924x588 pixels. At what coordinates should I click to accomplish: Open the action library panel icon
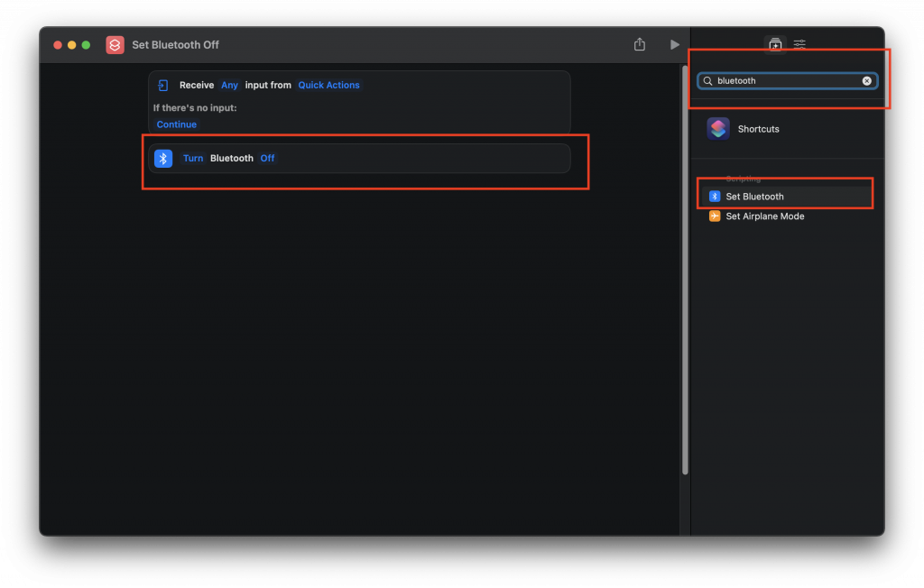coord(774,44)
